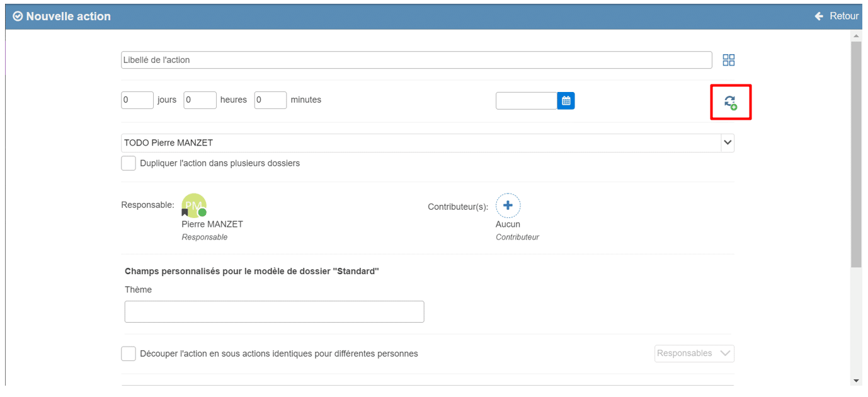This screenshot has width=868, height=397.
Task: Open the calendar date picker
Action: pos(566,101)
